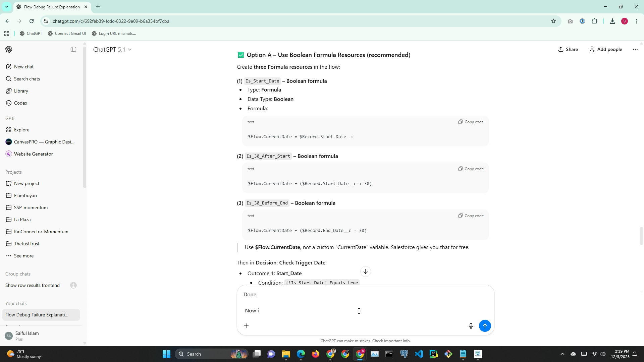Click the scroll-to-bottom arrow button
Image resolution: width=644 pixels, height=362 pixels.
366,271
